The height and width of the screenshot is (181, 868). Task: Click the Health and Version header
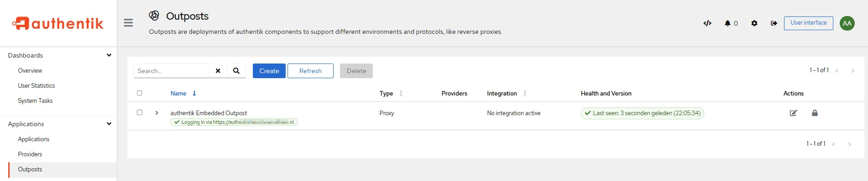(606, 93)
